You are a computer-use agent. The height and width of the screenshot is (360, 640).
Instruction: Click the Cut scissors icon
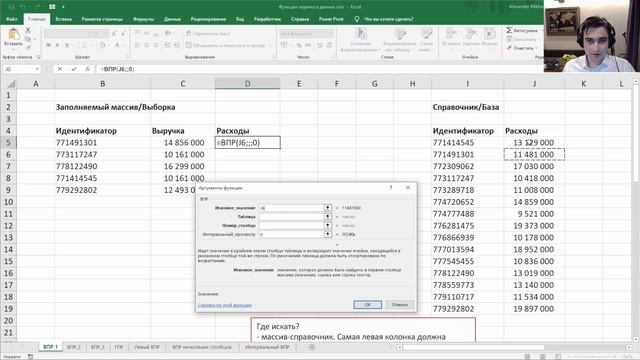[28, 30]
